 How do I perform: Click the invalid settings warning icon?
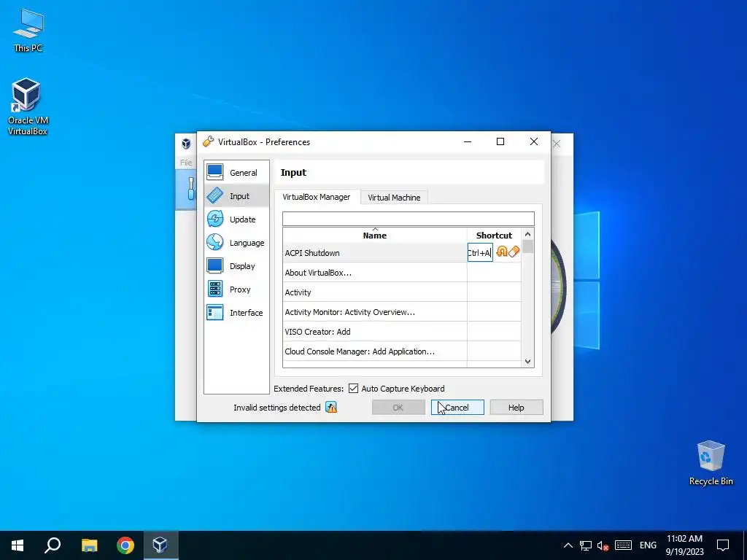pyautogui.click(x=331, y=407)
